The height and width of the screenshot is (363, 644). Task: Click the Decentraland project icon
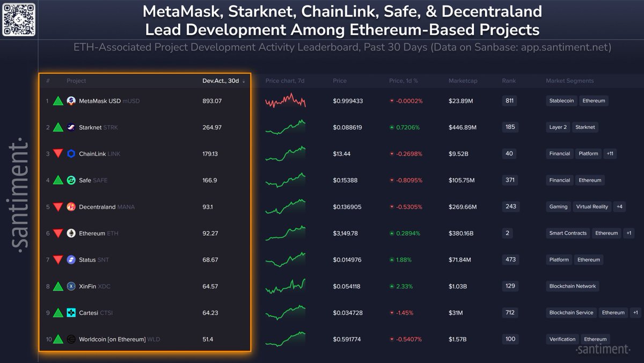tap(71, 207)
